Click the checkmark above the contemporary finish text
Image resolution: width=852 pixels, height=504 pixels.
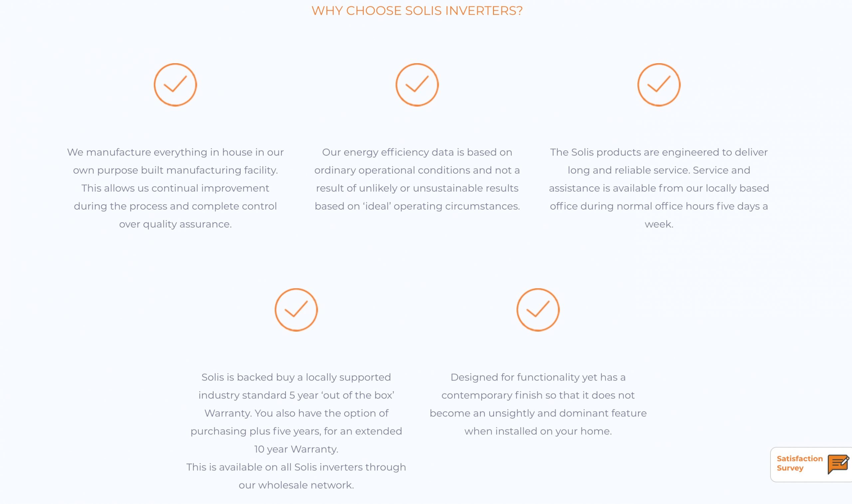pyautogui.click(x=538, y=310)
